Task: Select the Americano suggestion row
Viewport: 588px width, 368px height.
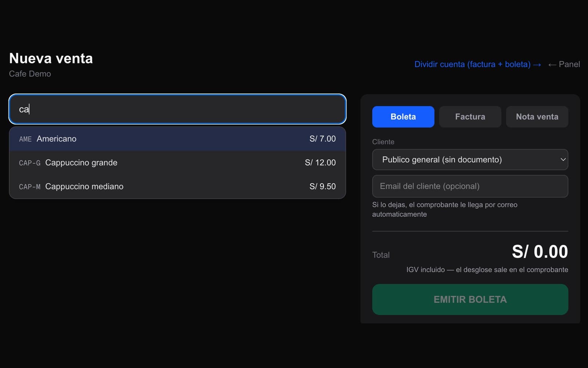Action: 178,139
